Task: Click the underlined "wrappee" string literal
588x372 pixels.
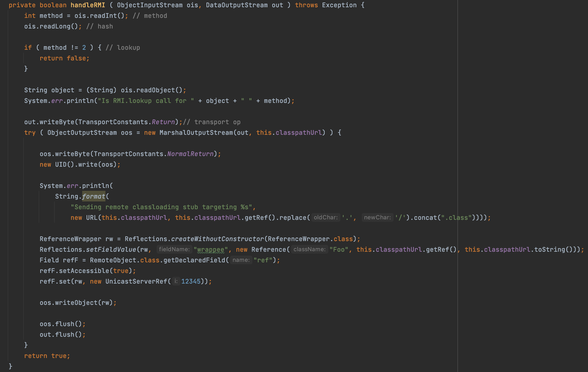Action: (x=211, y=250)
